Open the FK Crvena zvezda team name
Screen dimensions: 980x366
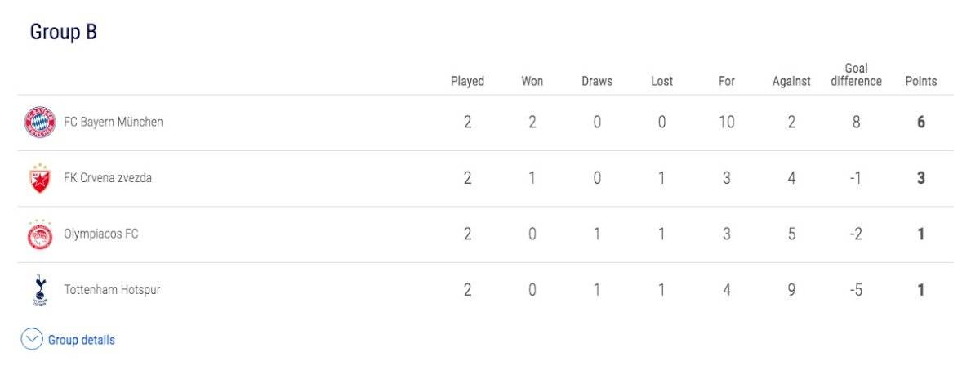[108, 178]
